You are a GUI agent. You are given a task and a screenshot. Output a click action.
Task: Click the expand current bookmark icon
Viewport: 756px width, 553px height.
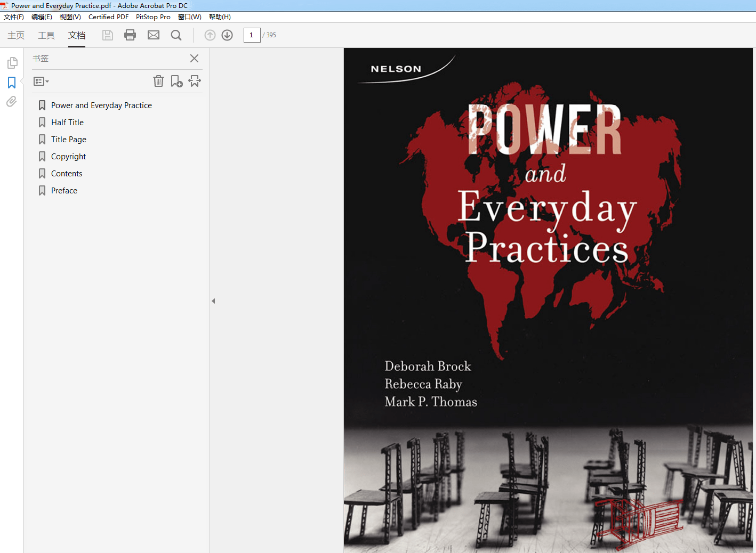coord(195,81)
